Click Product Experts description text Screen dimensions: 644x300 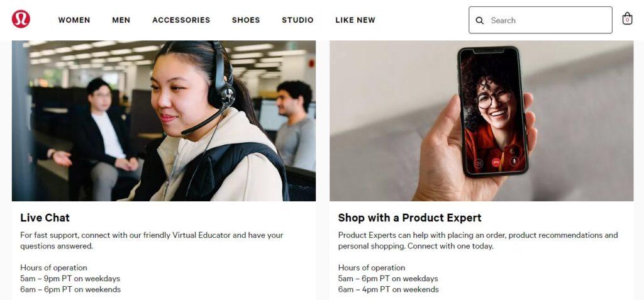478,241
